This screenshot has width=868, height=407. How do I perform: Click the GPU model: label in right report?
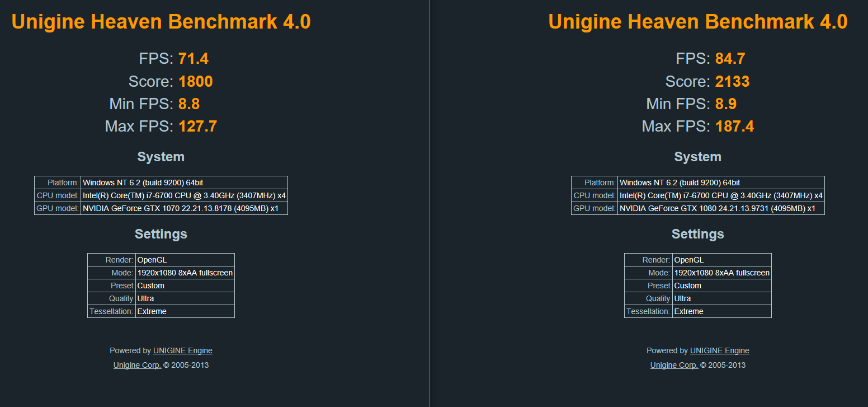click(x=595, y=208)
